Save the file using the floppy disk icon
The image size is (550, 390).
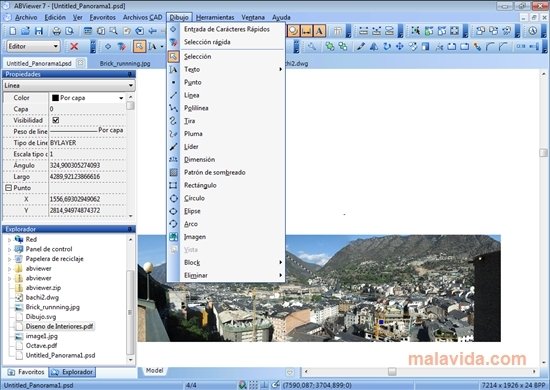(x=39, y=31)
